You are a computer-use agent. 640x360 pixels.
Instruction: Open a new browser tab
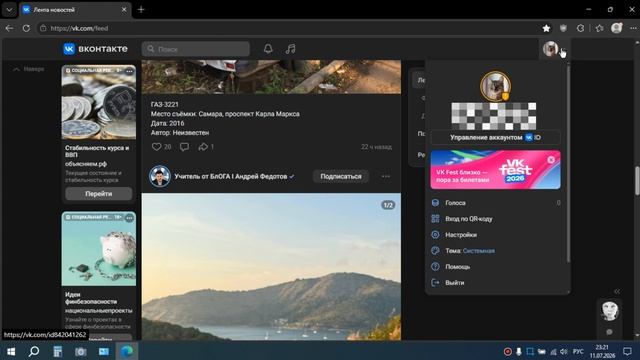(141, 9)
